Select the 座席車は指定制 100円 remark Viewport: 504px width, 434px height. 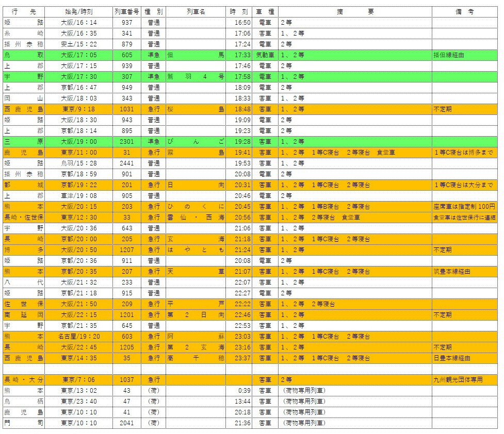pyautogui.click(x=464, y=207)
